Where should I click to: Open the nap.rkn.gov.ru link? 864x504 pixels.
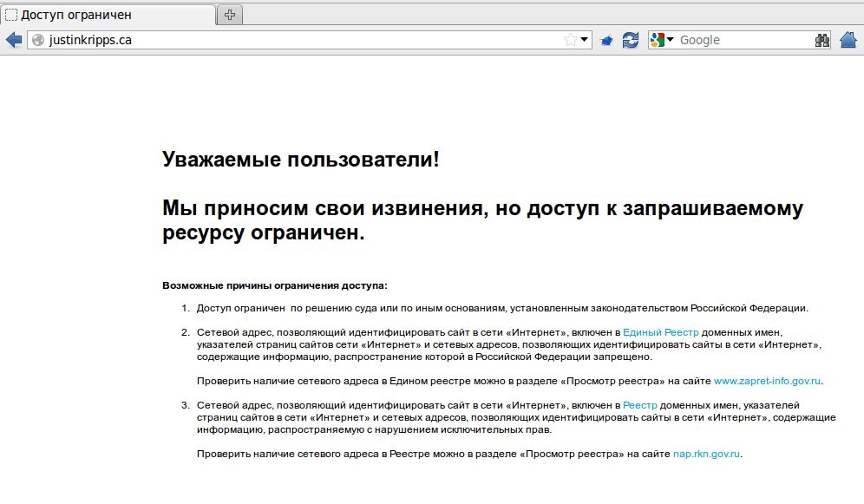[x=706, y=454]
